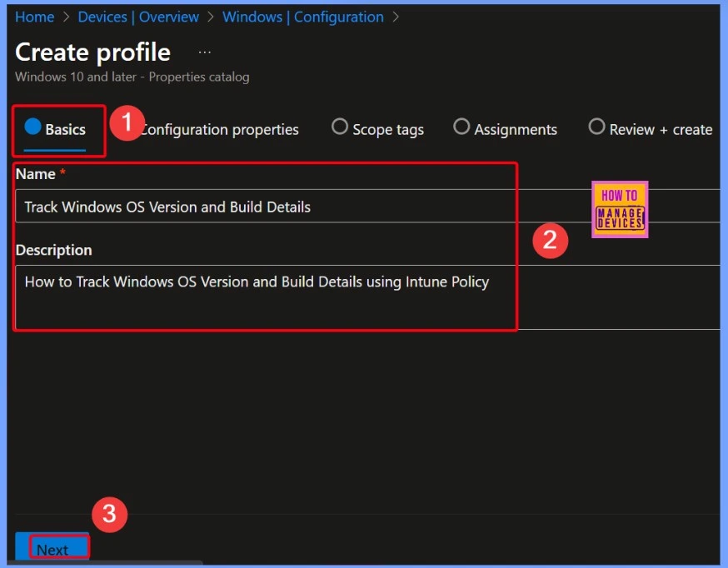Click the Basics step circle indicator

point(33,127)
